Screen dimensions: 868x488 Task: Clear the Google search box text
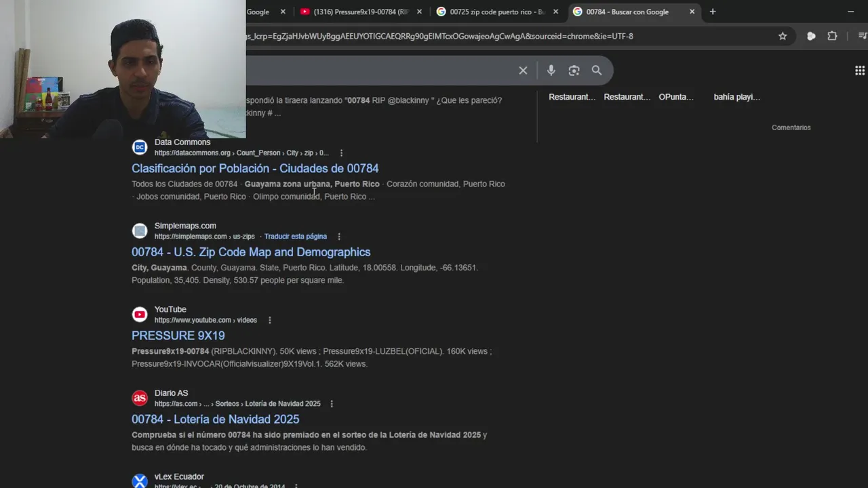(523, 70)
